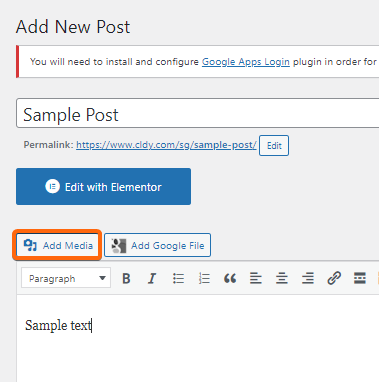The height and width of the screenshot is (382, 379).
Task: Click the insert/edit link icon
Action: [334, 278]
